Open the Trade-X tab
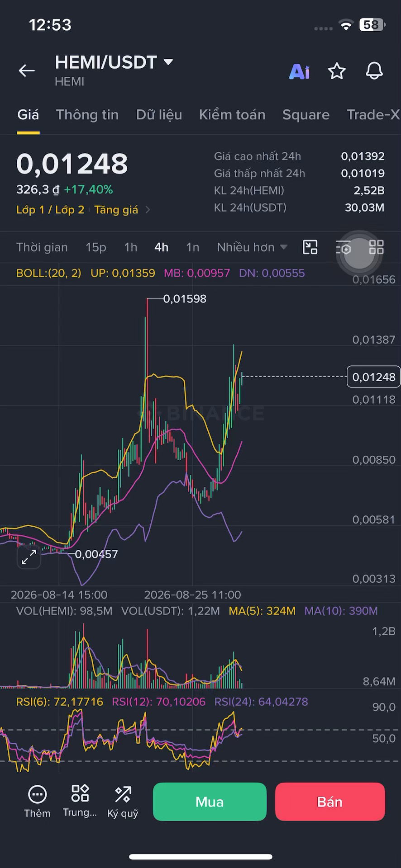 click(373, 114)
